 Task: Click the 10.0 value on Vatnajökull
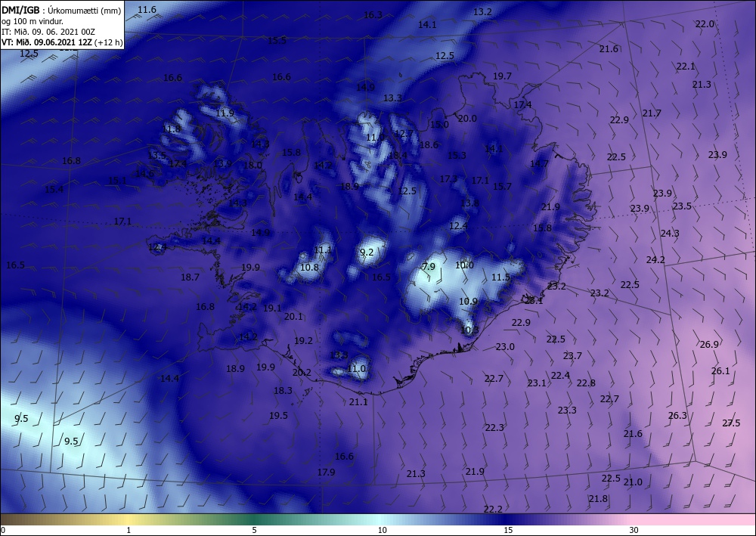(x=464, y=265)
